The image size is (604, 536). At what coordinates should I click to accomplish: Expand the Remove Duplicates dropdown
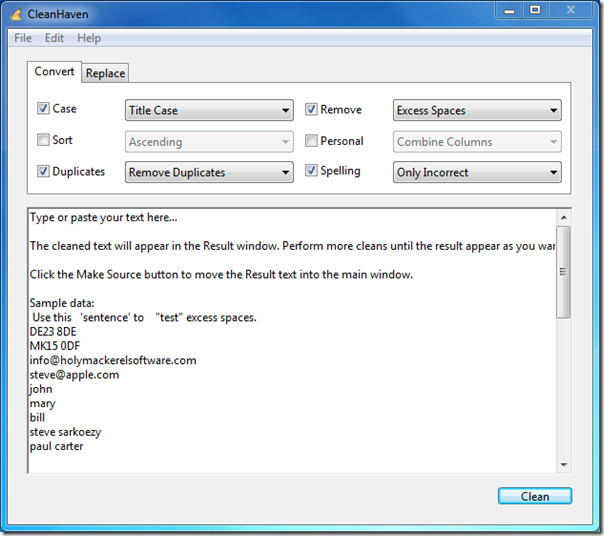tap(208, 172)
